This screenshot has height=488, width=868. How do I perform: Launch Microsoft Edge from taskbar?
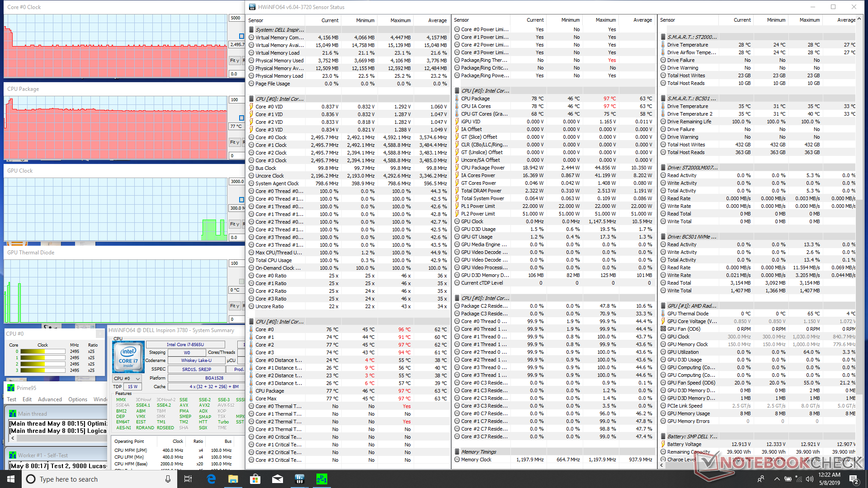click(211, 479)
